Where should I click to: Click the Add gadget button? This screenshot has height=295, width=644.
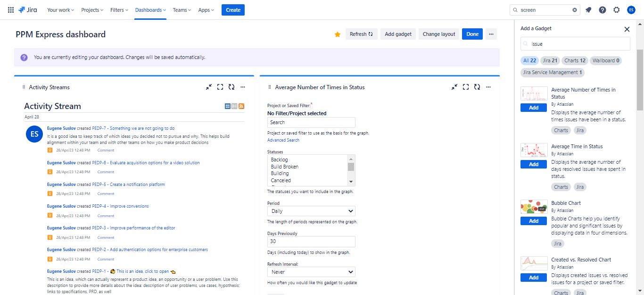tap(398, 34)
